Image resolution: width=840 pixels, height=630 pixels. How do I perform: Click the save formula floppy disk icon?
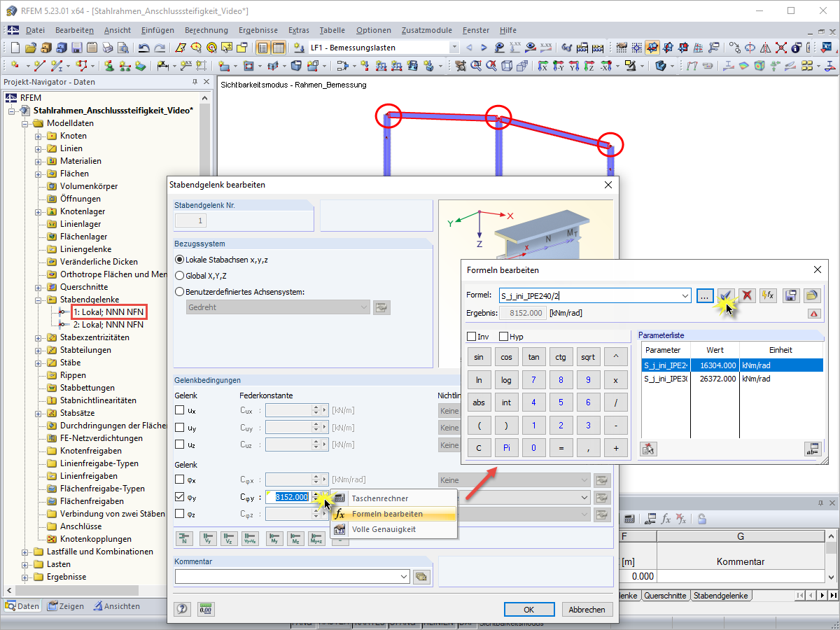click(x=790, y=295)
